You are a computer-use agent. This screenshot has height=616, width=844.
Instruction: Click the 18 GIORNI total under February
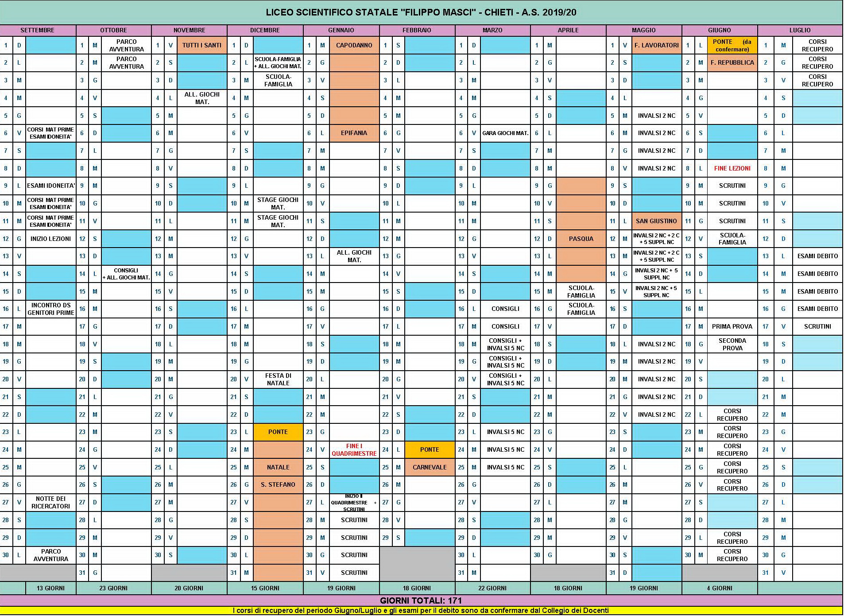[417, 588]
